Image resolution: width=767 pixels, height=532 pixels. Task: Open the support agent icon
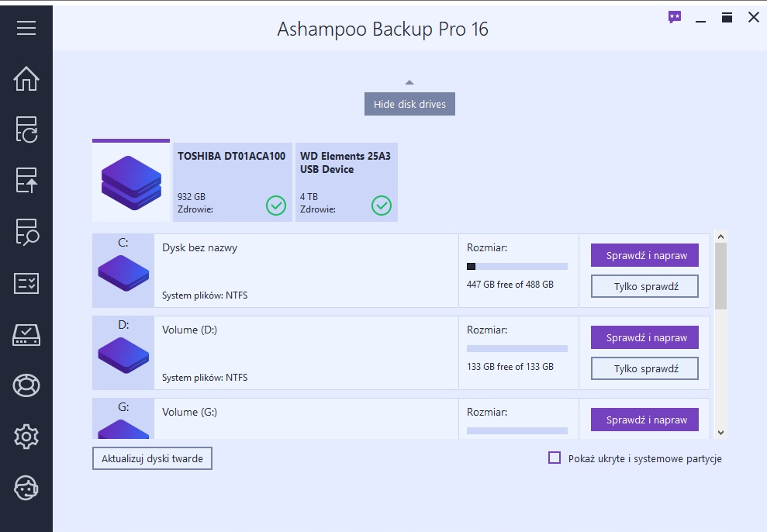coord(26,488)
